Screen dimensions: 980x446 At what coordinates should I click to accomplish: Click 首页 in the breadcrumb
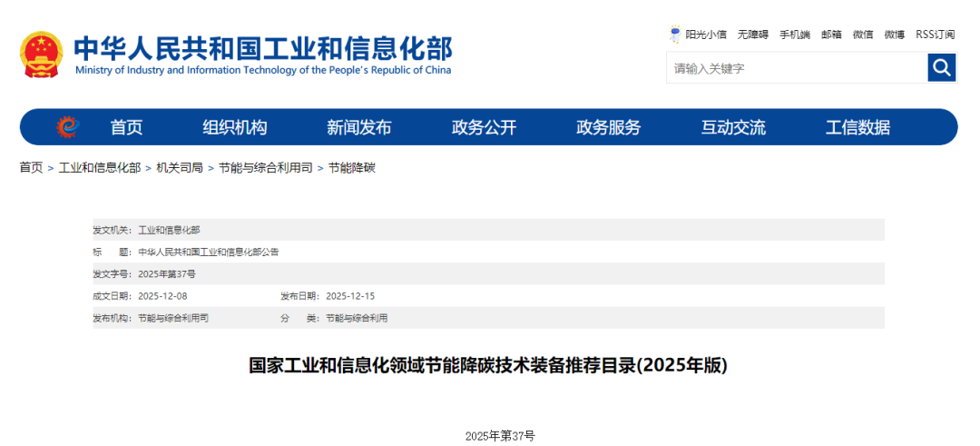pyautogui.click(x=31, y=168)
